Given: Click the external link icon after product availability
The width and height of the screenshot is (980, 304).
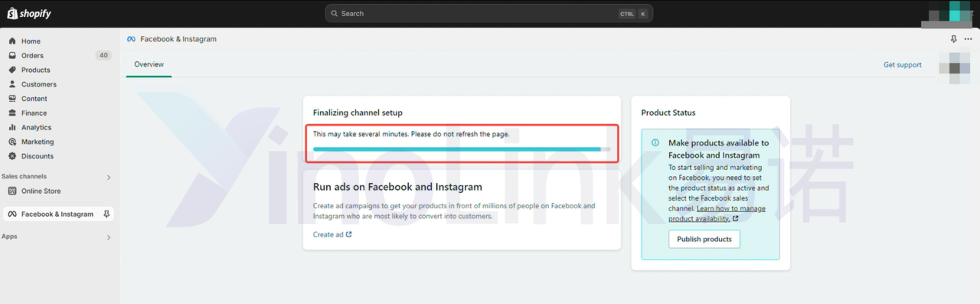Looking at the screenshot, I should click(735, 218).
